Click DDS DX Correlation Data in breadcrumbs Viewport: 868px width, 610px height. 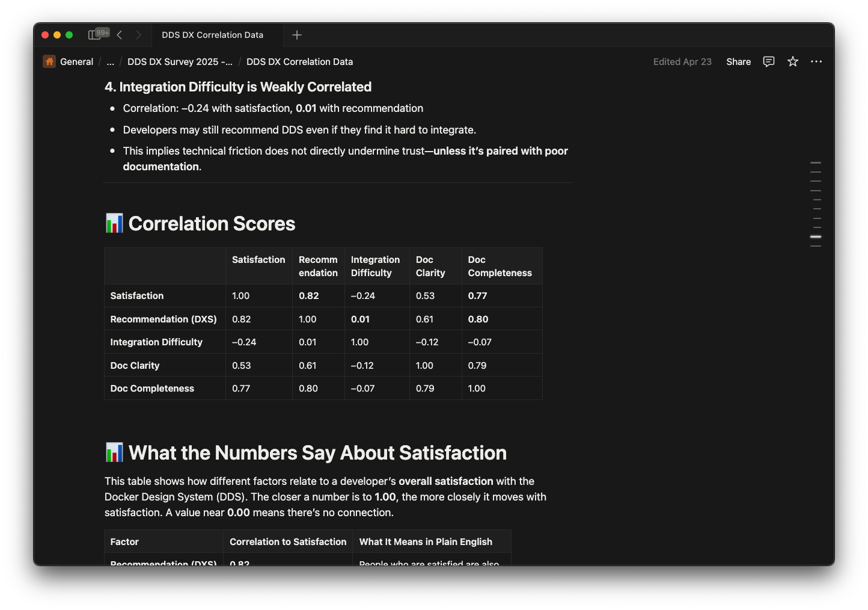click(x=299, y=61)
